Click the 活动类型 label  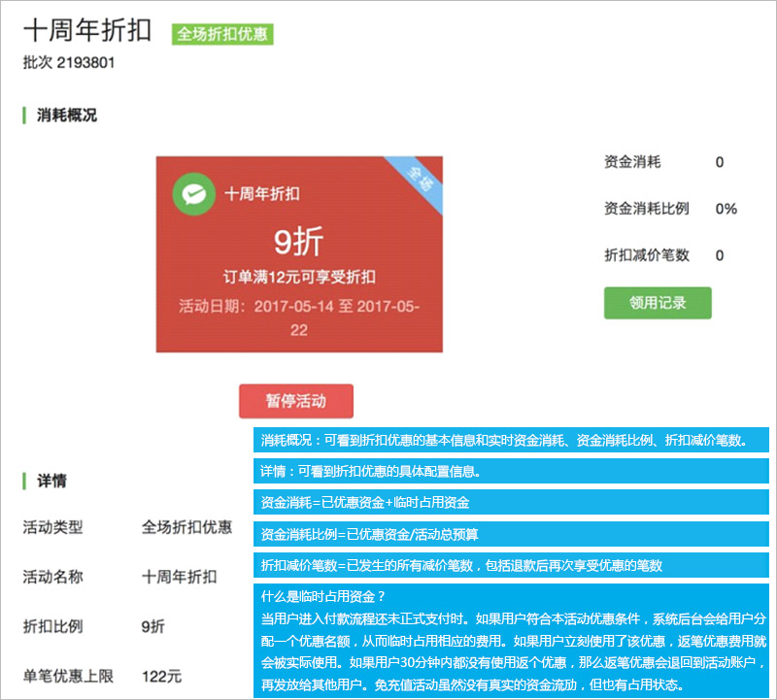point(53,527)
